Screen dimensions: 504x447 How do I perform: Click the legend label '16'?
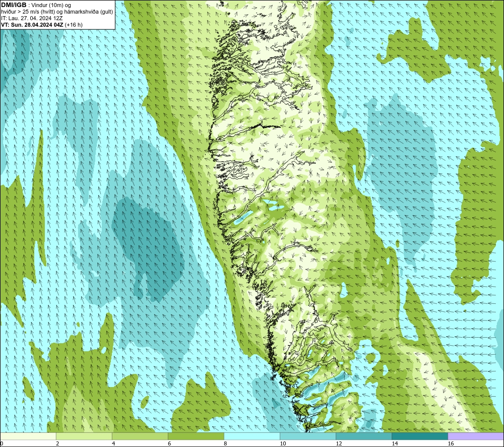451,444
